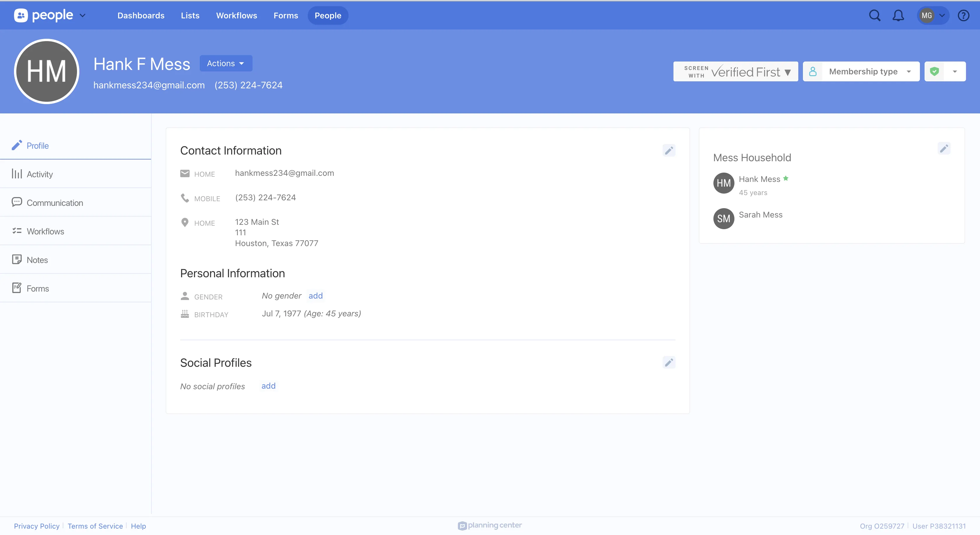Viewport: 980px width, 535px height.
Task: Open help via the question mark icon
Action: click(x=964, y=15)
